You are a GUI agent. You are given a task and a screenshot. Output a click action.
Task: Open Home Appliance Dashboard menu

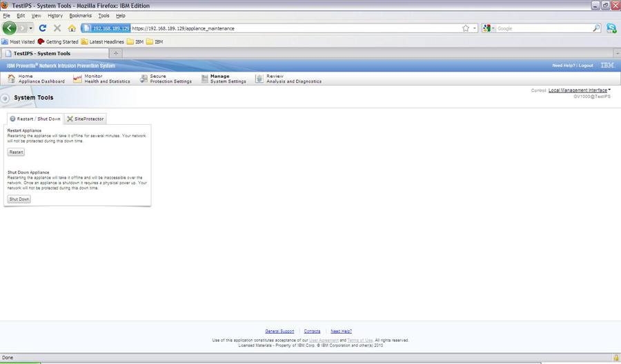36,79
